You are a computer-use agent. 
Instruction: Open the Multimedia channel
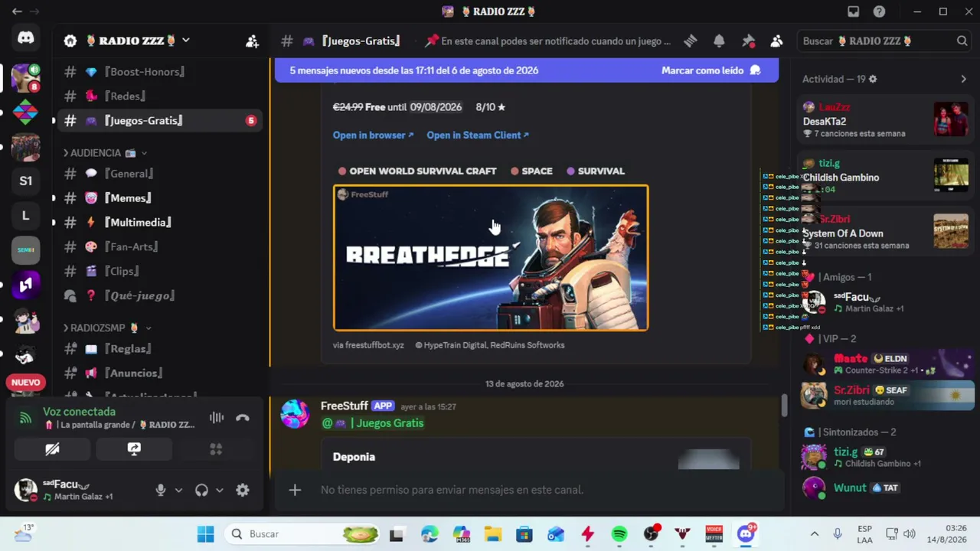tap(159, 223)
